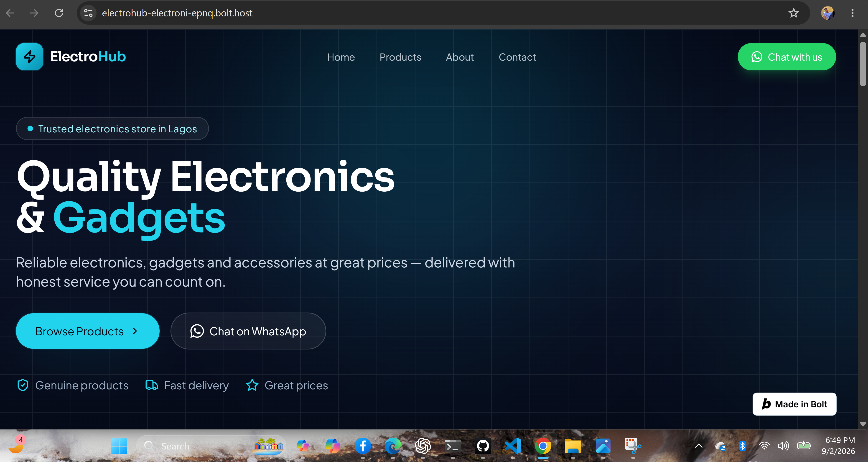868x462 pixels.
Task: Click the Browse Products button
Action: point(88,331)
